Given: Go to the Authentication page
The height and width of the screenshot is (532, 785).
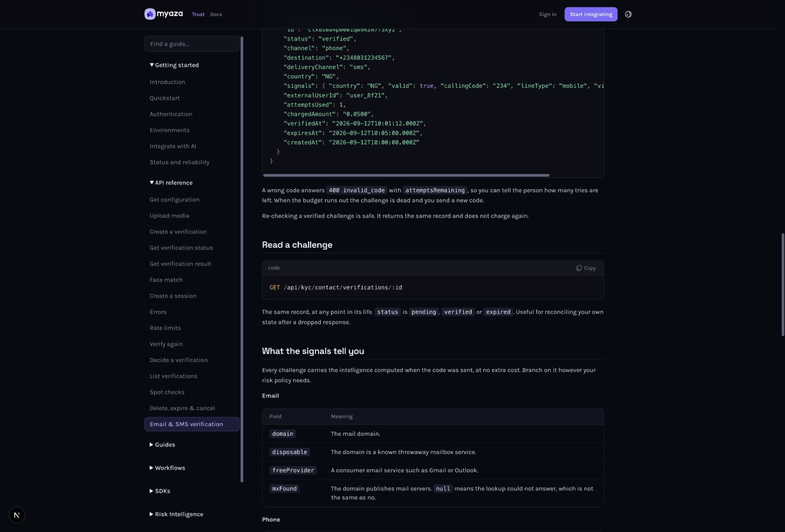Looking at the screenshot, I should [171, 114].
